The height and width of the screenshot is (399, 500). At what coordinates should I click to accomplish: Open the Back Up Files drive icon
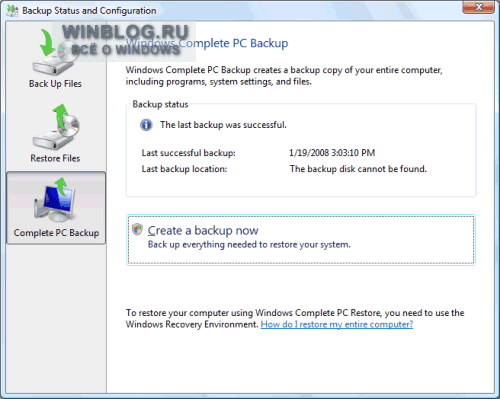click(x=55, y=53)
